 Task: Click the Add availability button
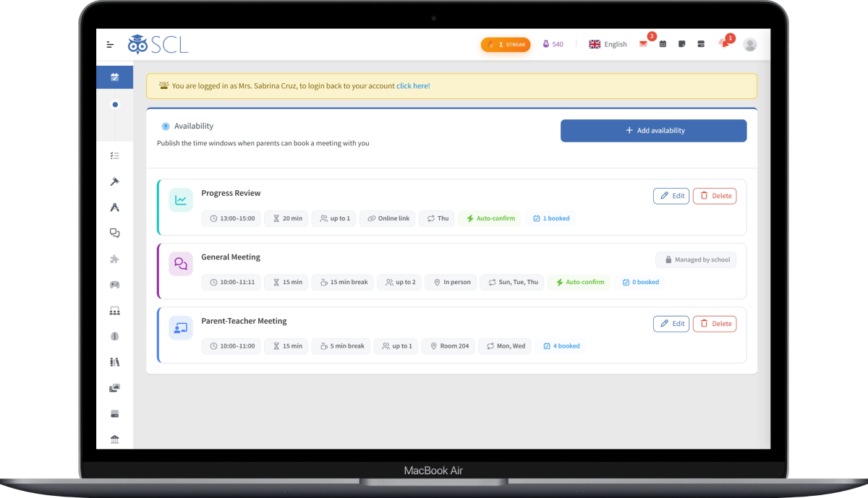(654, 131)
